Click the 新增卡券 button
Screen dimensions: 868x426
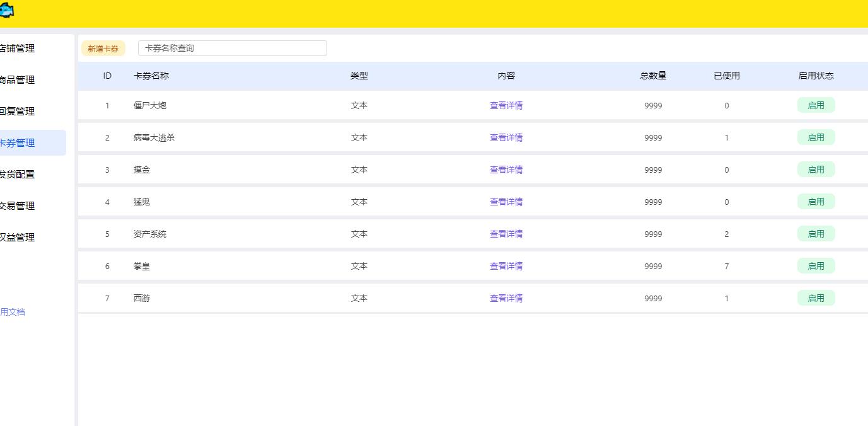point(103,49)
